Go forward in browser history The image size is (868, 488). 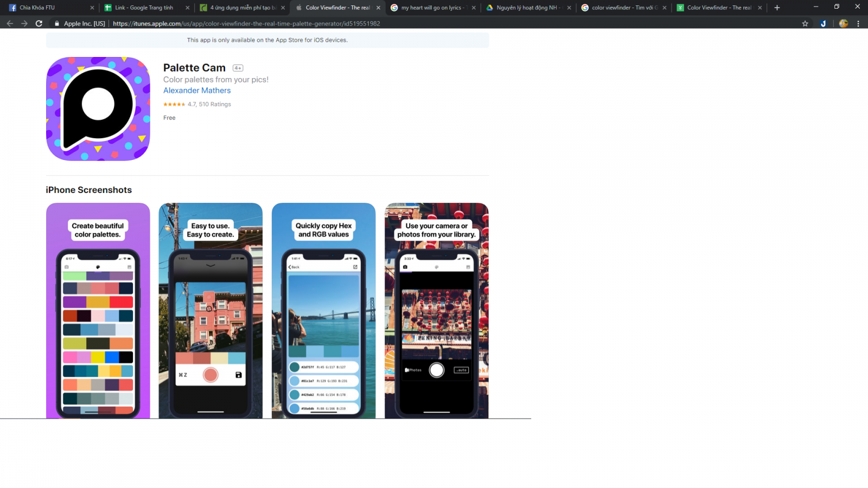click(x=24, y=23)
